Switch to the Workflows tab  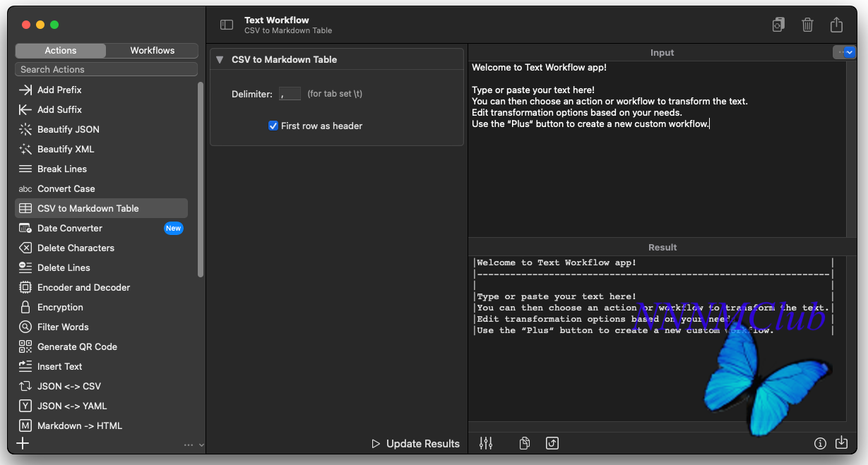[152, 51]
